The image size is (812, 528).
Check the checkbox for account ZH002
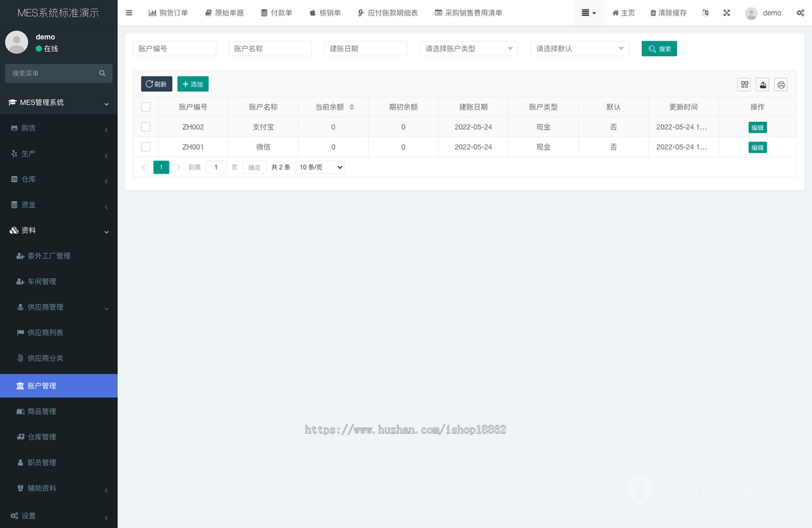[145, 127]
